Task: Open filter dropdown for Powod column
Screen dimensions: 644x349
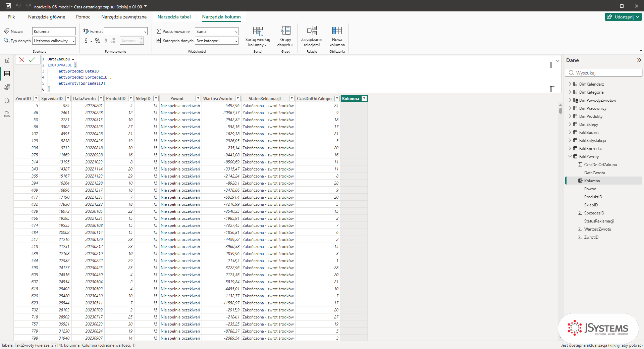Action: (x=198, y=98)
